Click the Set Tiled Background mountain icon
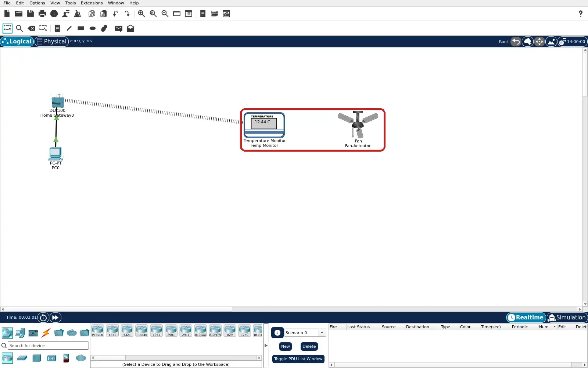Image resolution: width=588 pixels, height=368 pixels. click(x=551, y=42)
